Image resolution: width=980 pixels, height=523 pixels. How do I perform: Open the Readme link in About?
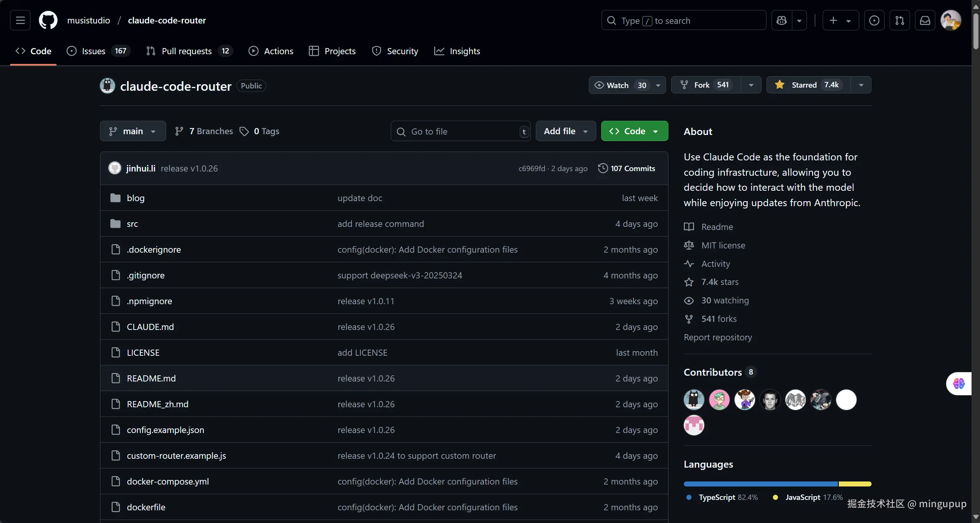tap(708, 227)
